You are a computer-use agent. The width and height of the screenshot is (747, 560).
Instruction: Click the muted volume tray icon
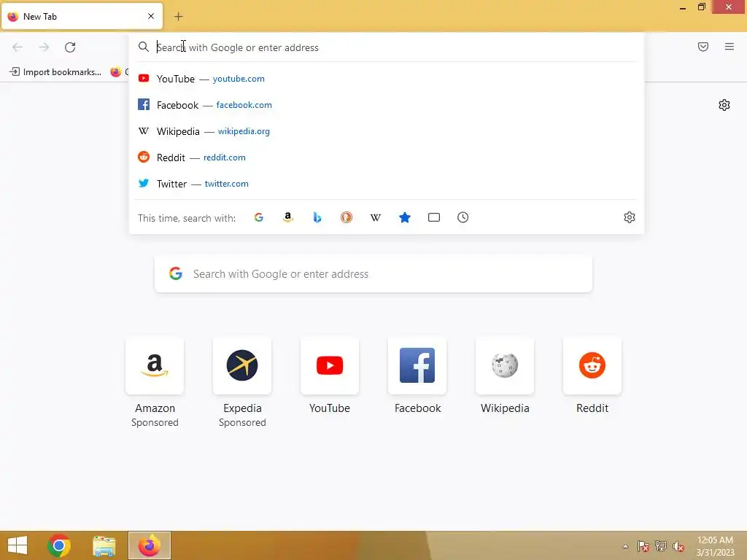[678, 546]
